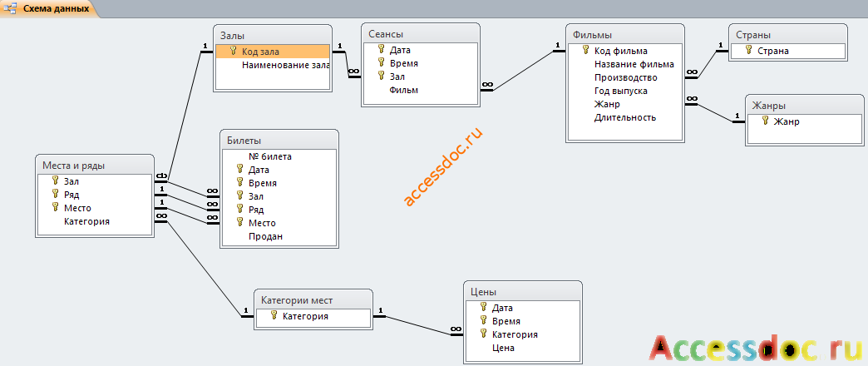The image size is (868, 366).
Task: Click the key icon beside Страна in Страны
Action: point(749,51)
